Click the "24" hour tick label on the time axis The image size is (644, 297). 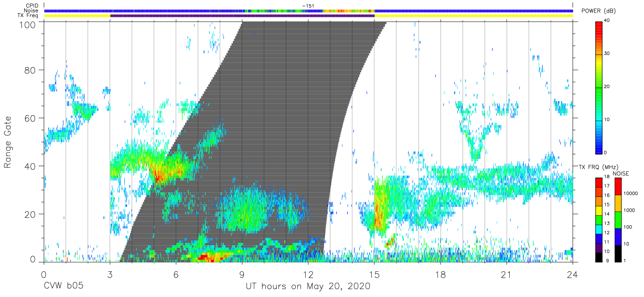click(x=573, y=275)
